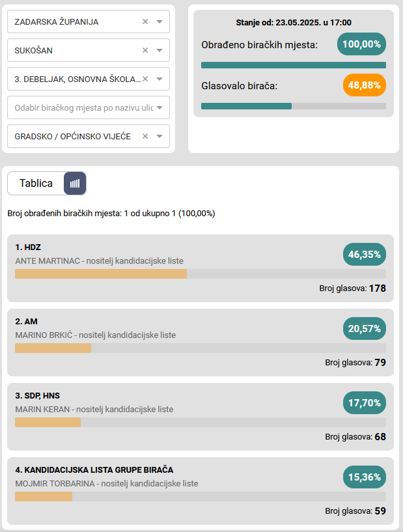Switch to chart view icon

[x=75, y=184]
